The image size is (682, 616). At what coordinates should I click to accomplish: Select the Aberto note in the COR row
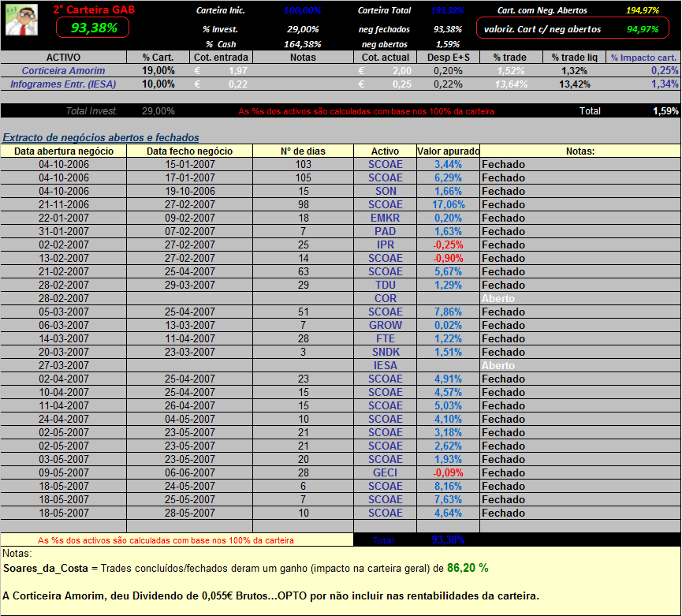(498, 299)
